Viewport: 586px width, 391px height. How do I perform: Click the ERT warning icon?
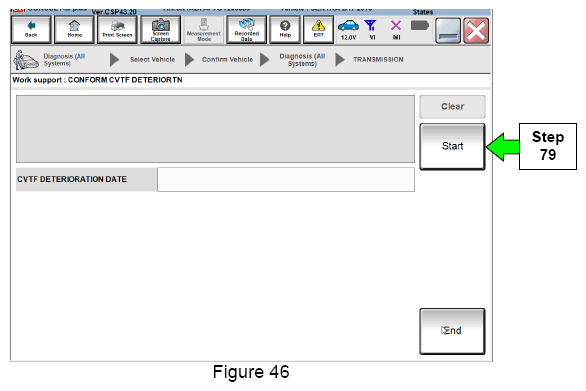pyautogui.click(x=318, y=30)
